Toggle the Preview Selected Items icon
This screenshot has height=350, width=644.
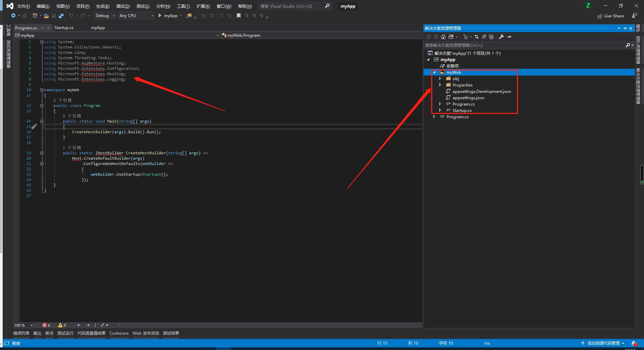[x=509, y=37]
